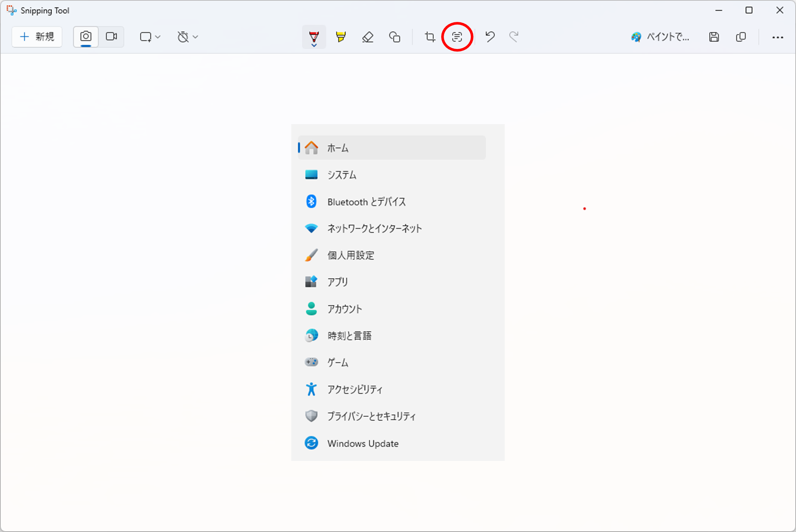The image size is (796, 532).
Task: Select the ballpoint pen tool
Action: pos(314,37)
